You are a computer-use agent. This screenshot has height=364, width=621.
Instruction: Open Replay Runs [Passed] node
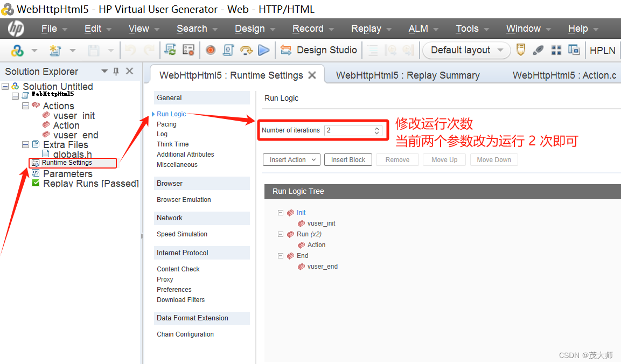[x=91, y=184]
